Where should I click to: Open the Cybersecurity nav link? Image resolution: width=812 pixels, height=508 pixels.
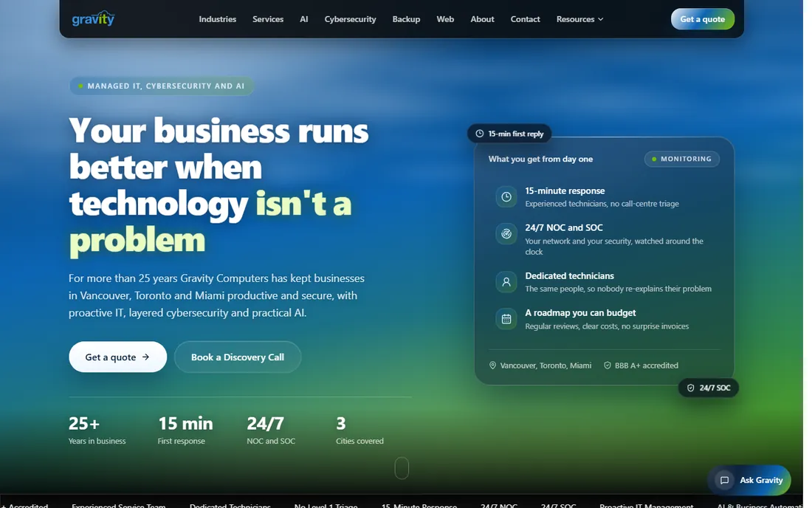[x=350, y=19]
